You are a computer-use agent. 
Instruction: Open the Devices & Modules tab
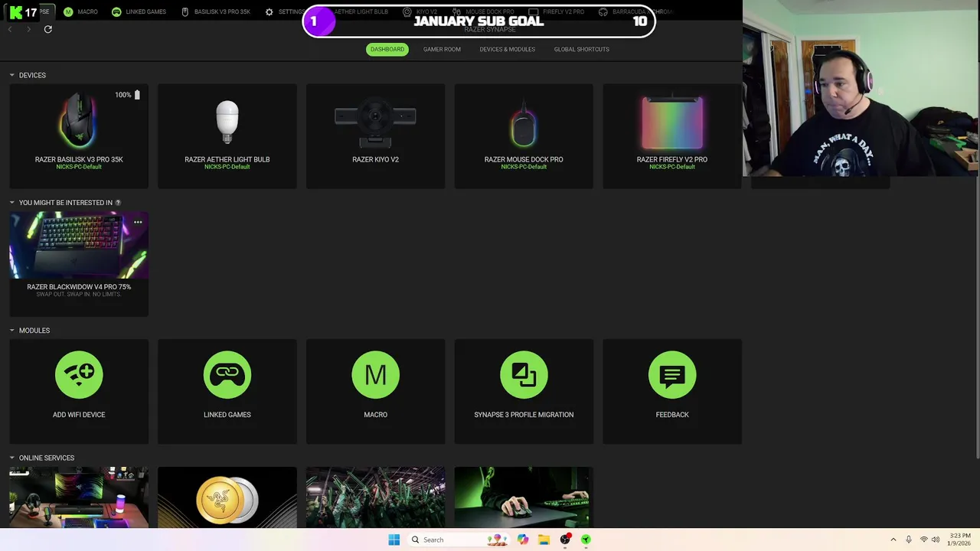pos(507,49)
